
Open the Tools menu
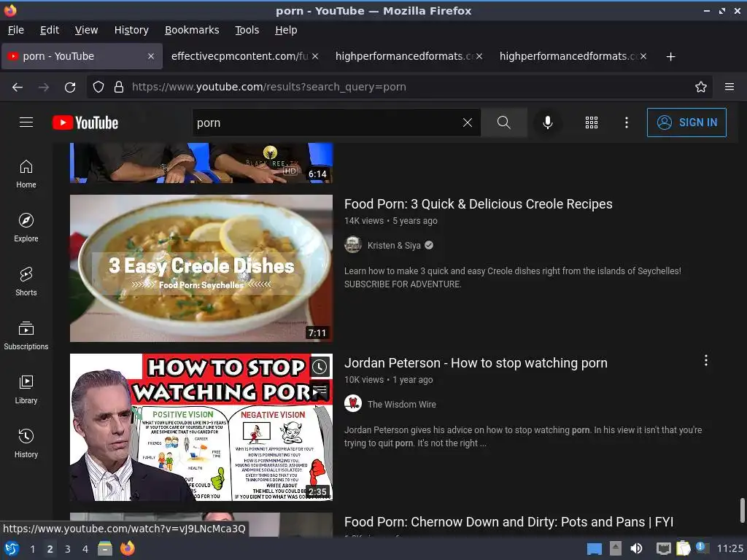click(x=247, y=30)
